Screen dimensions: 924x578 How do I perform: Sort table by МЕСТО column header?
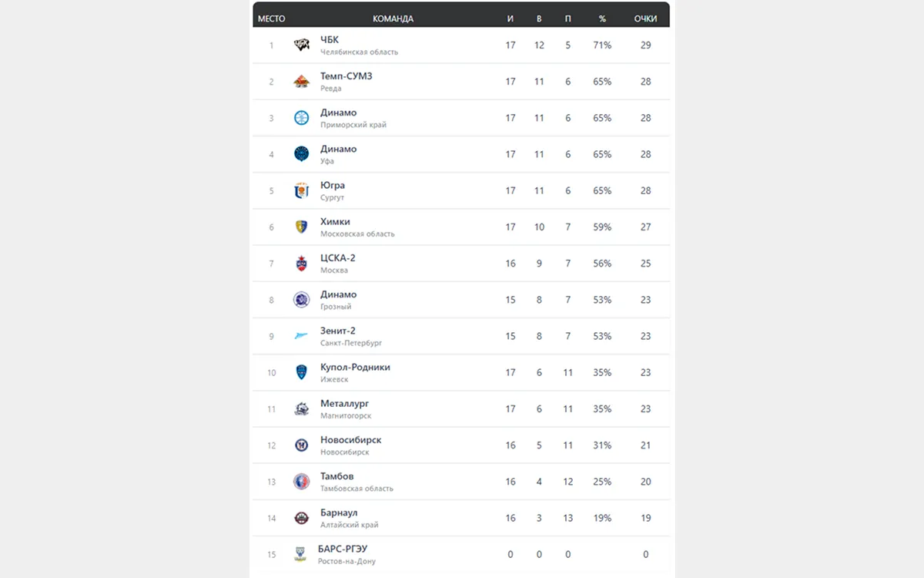[271, 18]
